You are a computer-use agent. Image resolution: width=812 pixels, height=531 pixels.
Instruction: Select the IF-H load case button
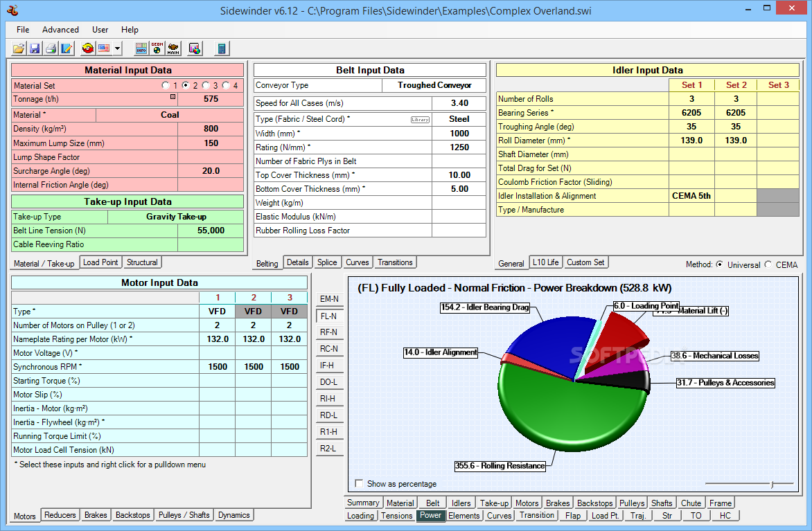(x=329, y=366)
